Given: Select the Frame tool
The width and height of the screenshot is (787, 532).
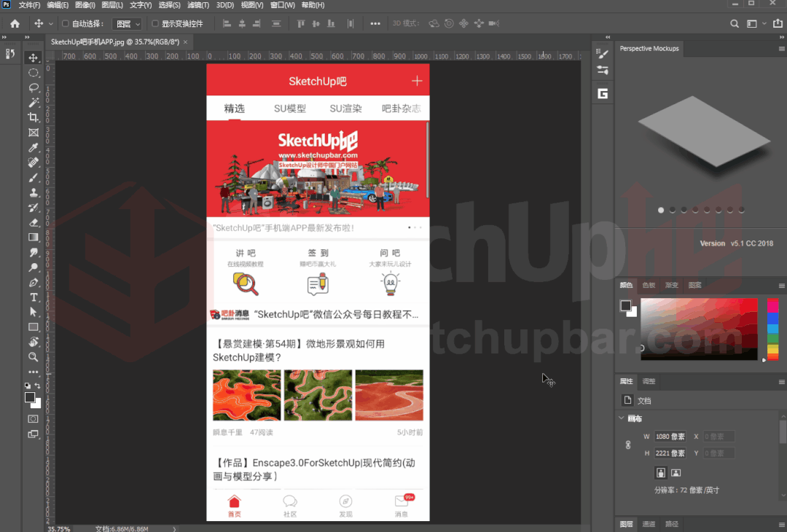Looking at the screenshot, I should coord(33,133).
